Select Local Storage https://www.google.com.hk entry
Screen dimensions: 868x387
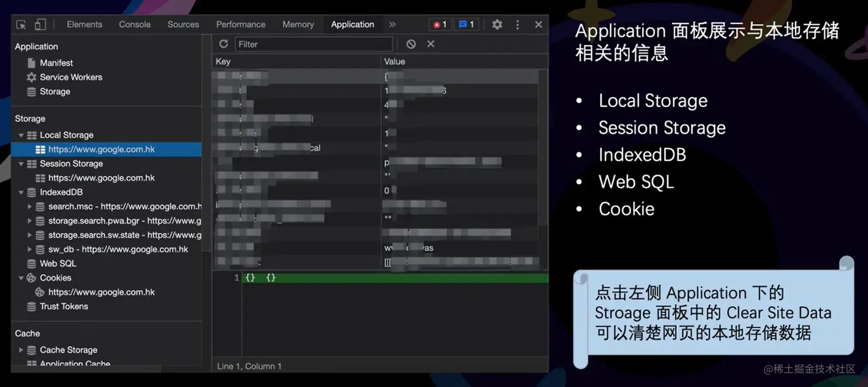pos(106,149)
